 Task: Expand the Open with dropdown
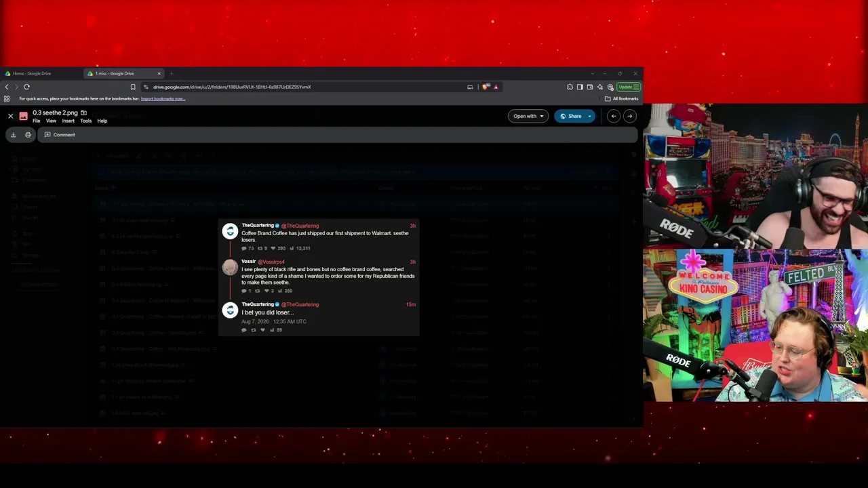528,116
